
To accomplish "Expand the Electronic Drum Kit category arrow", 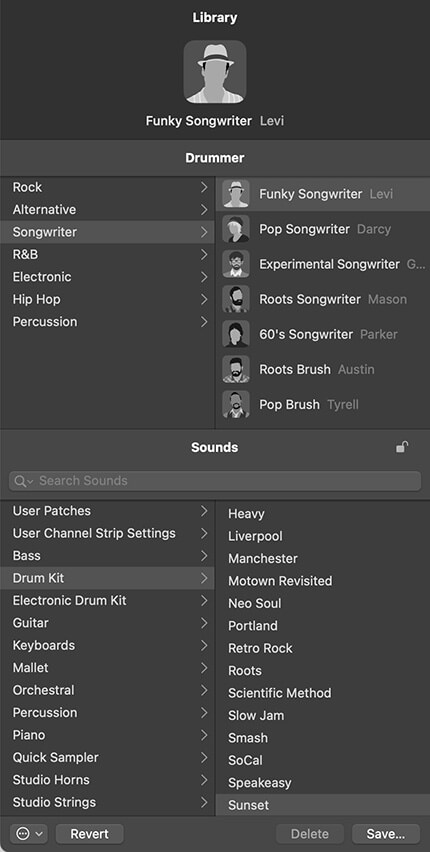I will [x=204, y=600].
